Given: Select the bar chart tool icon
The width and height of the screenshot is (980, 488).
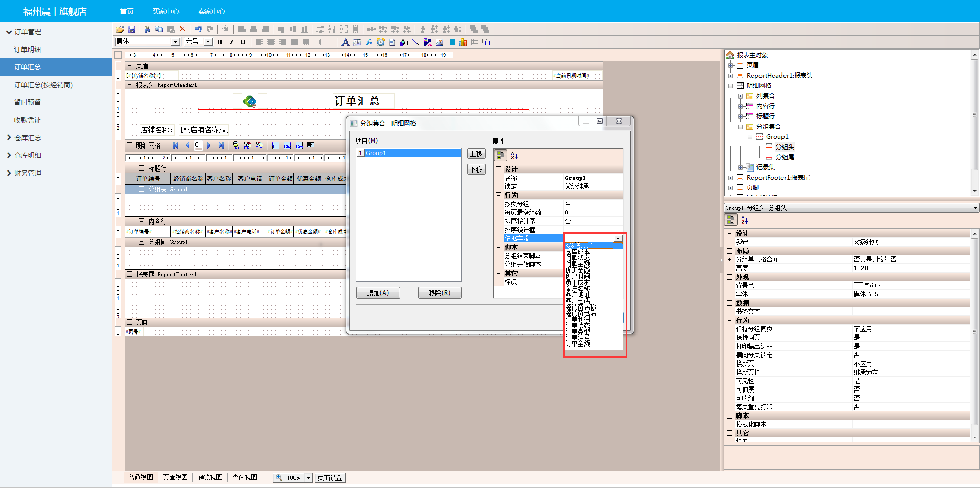Looking at the screenshot, I should point(463,42).
